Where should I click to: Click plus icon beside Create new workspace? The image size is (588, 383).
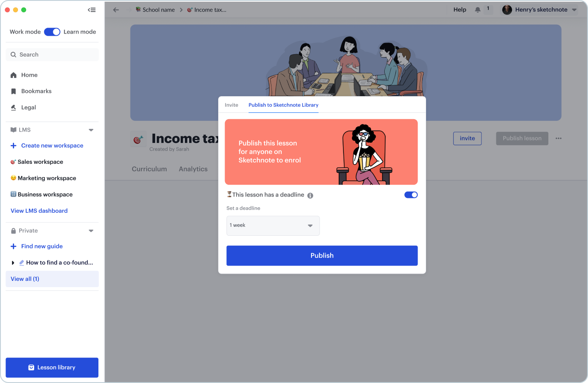pyautogui.click(x=13, y=146)
